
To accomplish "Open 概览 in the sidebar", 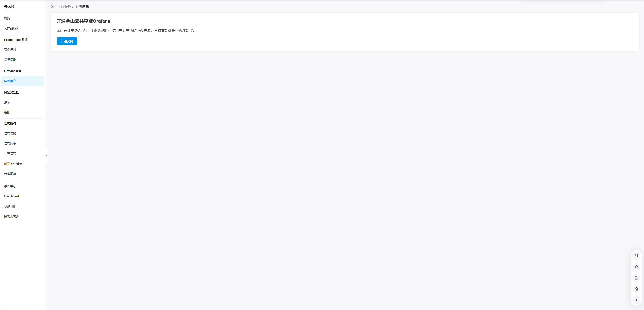I will 7,18.
